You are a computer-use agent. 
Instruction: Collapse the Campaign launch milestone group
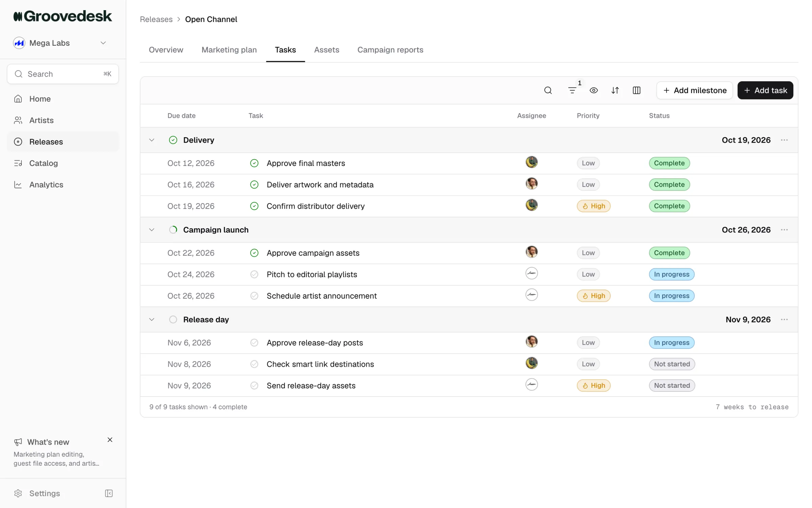point(152,230)
